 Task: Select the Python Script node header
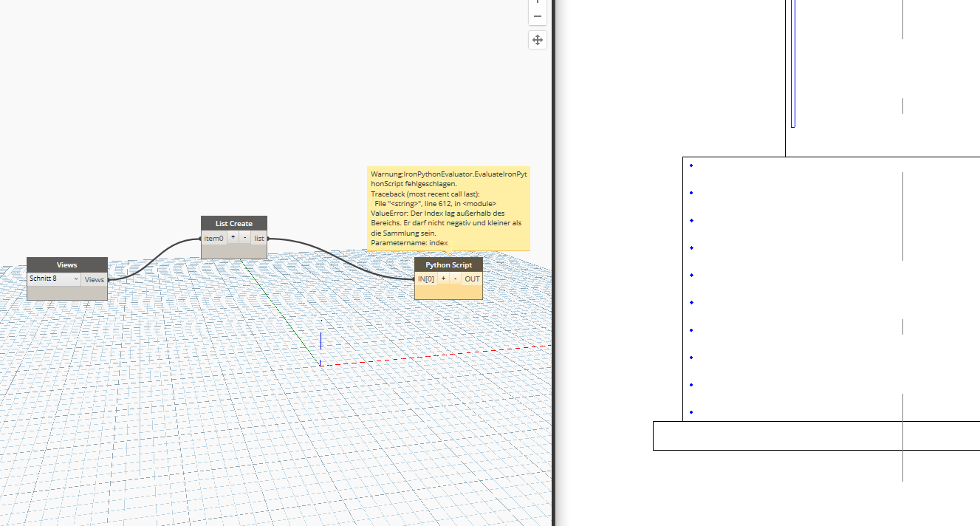[x=448, y=264]
